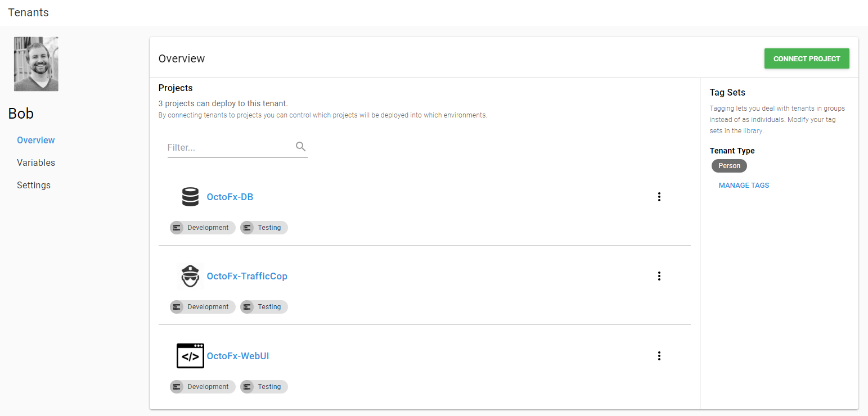This screenshot has width=868, height=416.
Task: Focus the projects Filter input field
Action: (230, 148)
